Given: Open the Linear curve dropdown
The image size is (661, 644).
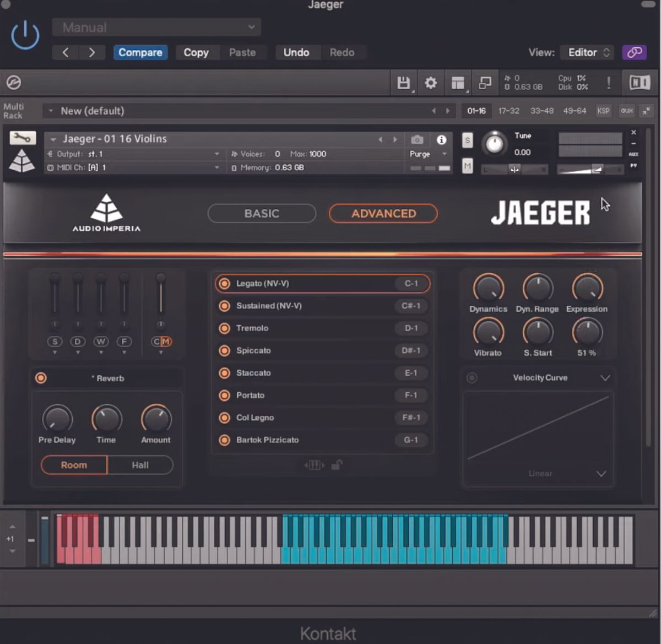Looking at the screenshot, I should [x=602, y=474].
